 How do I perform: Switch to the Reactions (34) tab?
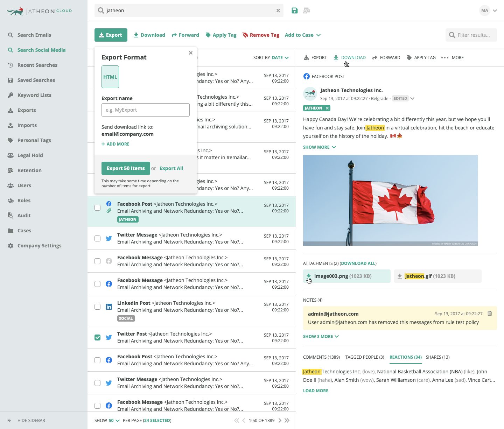tap(406, 357)
